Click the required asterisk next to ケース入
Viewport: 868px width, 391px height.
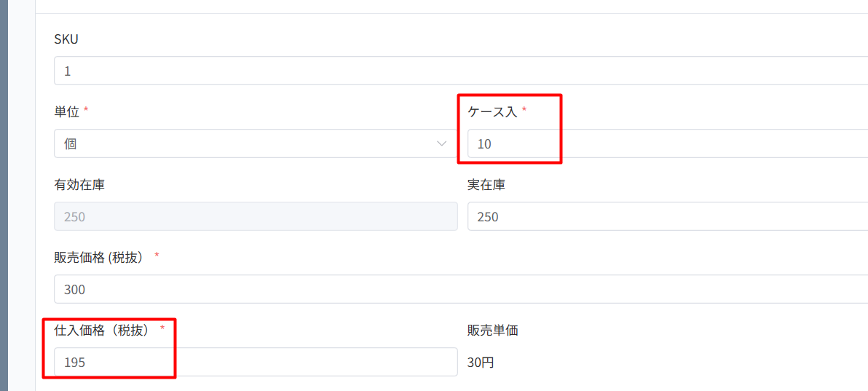(524, 111)
